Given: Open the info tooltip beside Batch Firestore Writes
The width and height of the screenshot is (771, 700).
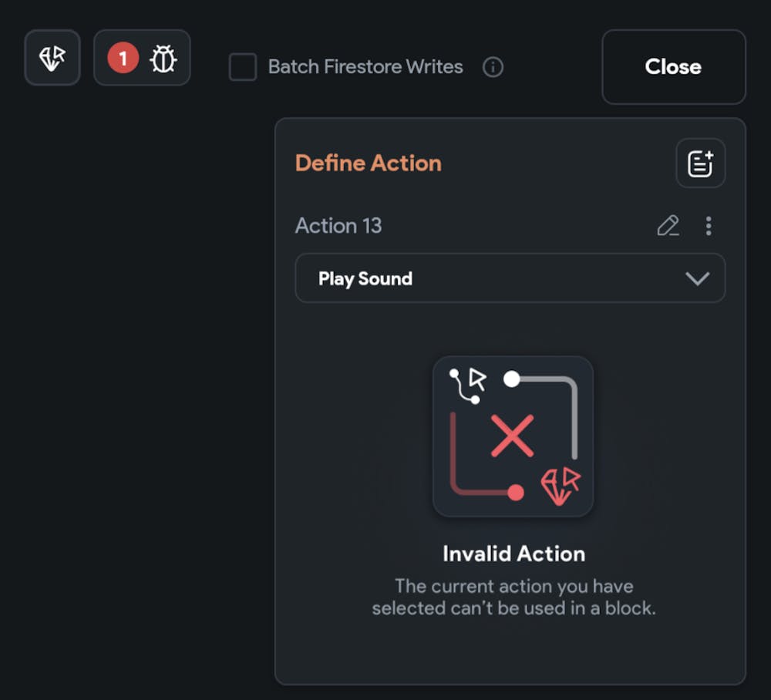Looking at the screenshot, I should click(493, 67).
